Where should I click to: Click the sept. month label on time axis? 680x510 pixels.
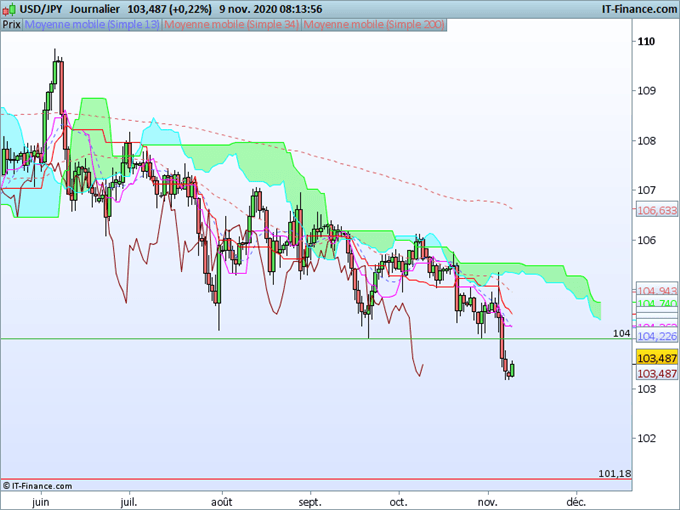click(x=311, y=502)
